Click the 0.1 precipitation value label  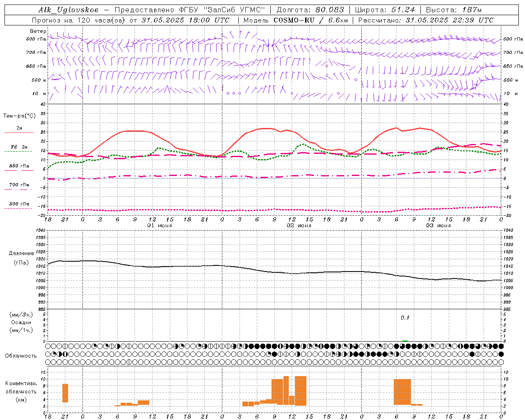point(405,317)
